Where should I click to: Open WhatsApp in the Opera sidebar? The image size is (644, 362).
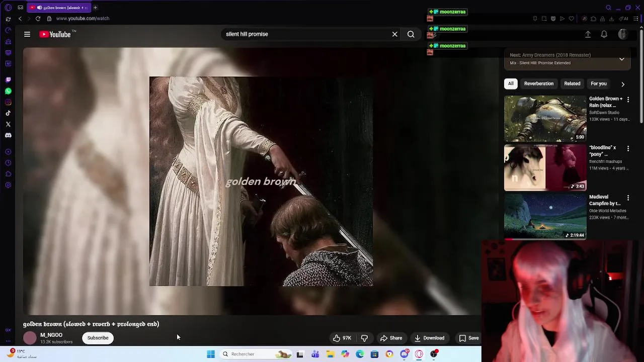pos(8,91)
